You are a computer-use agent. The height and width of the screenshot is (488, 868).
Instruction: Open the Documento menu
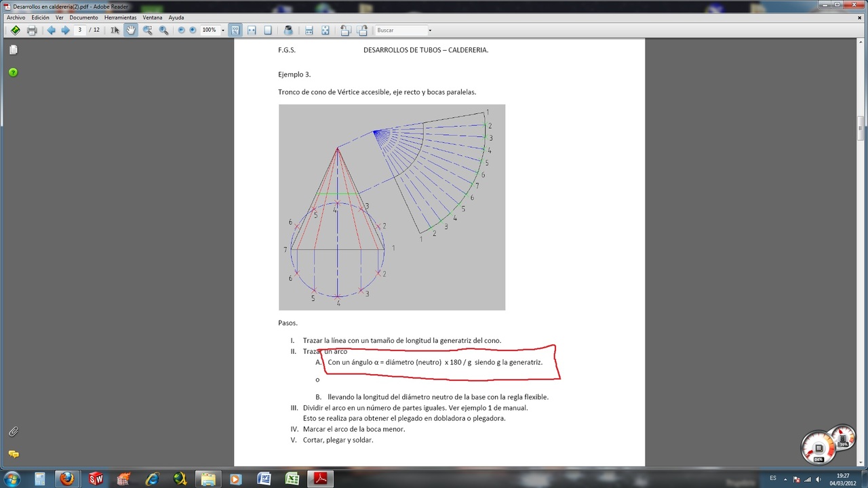[x=84, y=18]
